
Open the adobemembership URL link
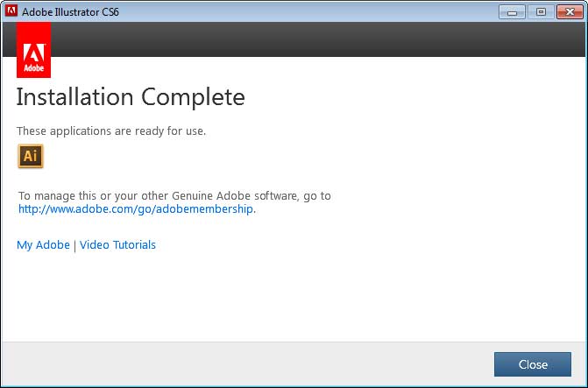136,208
